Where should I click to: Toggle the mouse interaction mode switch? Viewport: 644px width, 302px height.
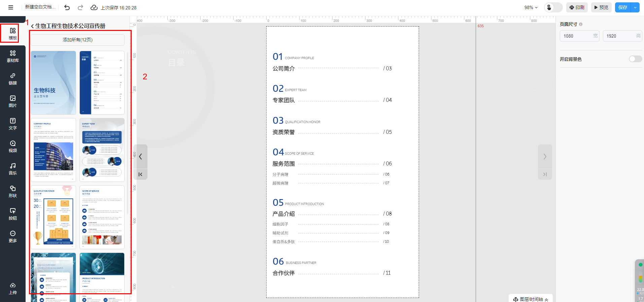point(553,7)
